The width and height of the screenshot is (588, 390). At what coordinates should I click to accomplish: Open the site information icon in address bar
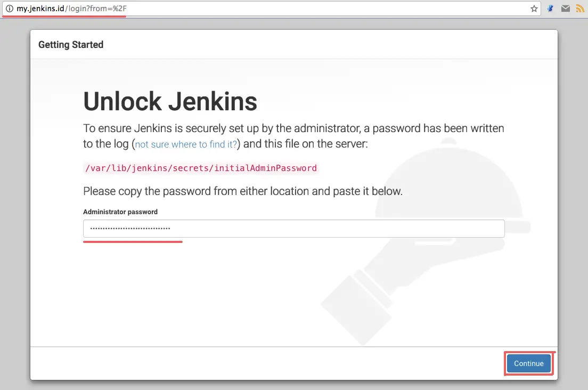tap(10, 8)
